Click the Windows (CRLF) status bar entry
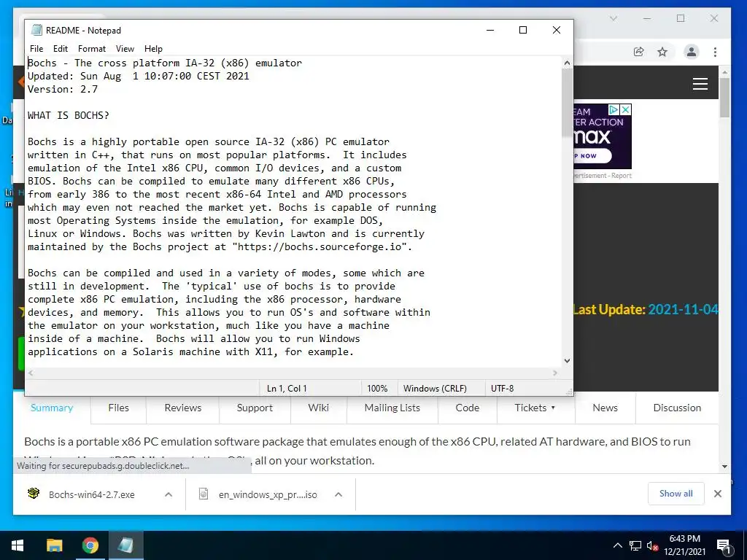This screenshot has width=747, height=560. point(435,389)
